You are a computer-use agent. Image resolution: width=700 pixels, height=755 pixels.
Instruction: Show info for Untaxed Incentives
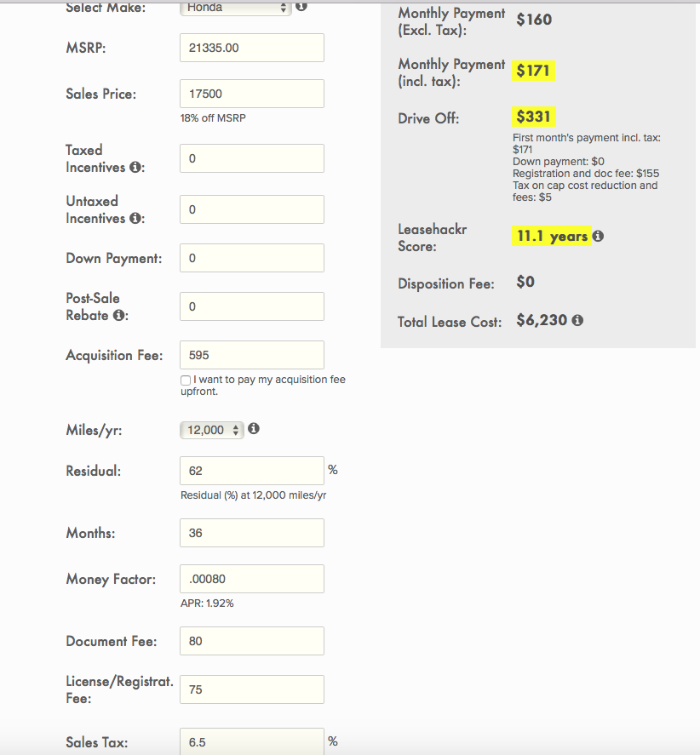136,218
